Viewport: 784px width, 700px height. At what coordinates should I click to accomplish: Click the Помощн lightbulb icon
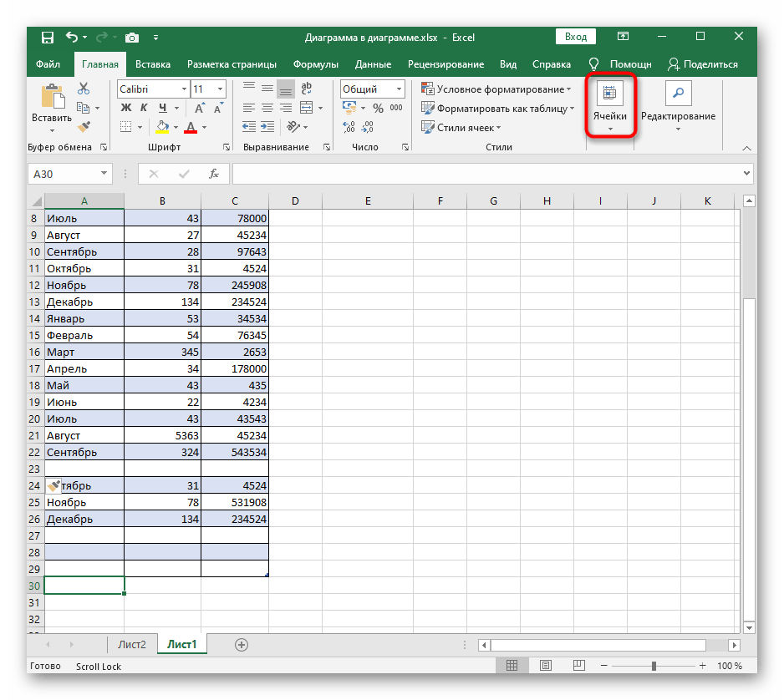(x=593, y=64)
